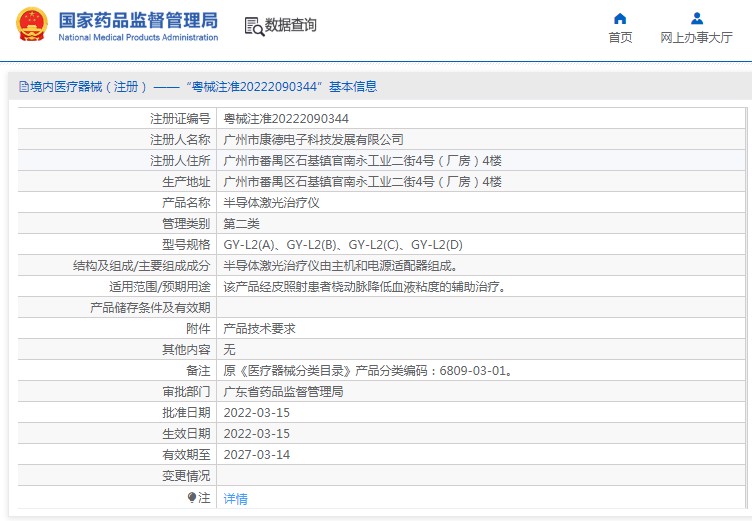Viewport: 752px width, 521px height.
Task: Click the 生效日期 value 2022-03-15
Action: click(257, 434)
